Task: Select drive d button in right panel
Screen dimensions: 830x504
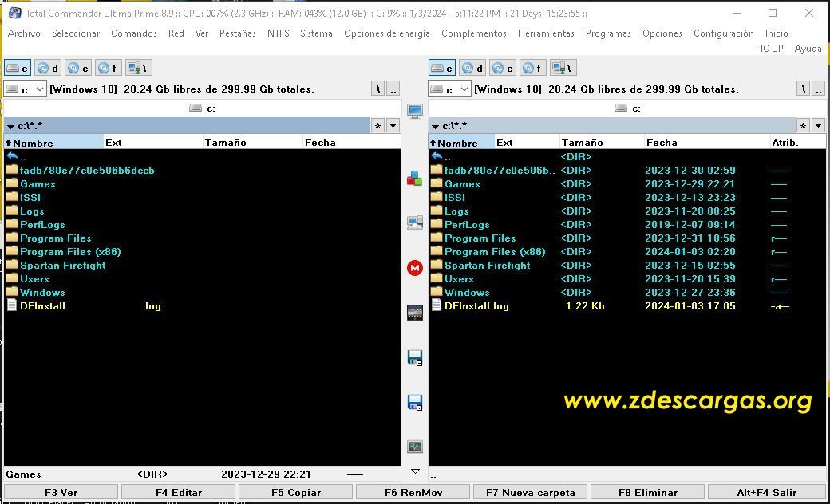Action: point(472,68)
